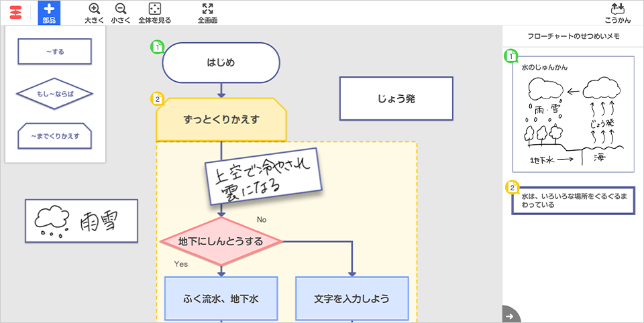Select the memo text about water circulating
The height and width of the screenshot is (323, 644).
573,201
